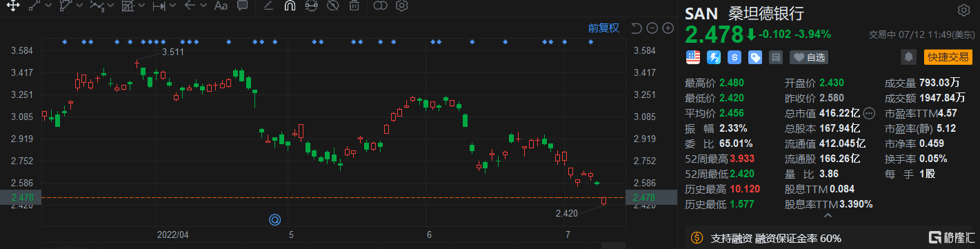
Task: Click the US flag market icon
Action: (x=692, y=57)
